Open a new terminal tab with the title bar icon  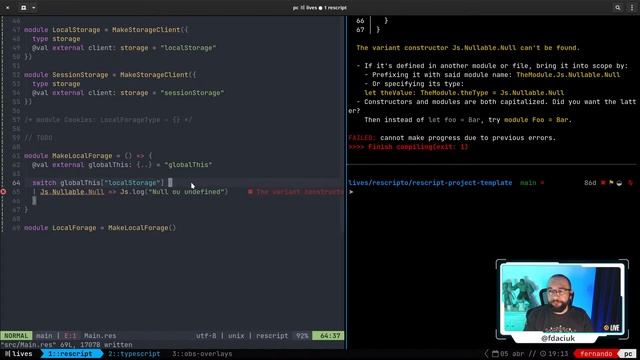(23, 7)
